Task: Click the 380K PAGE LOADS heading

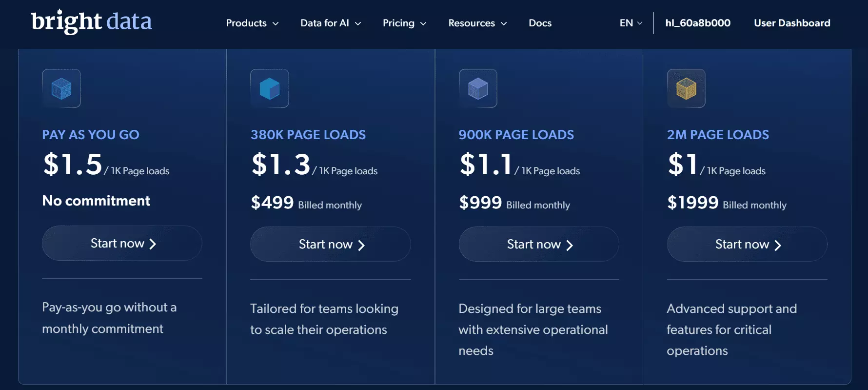Action: tap(308, 135)
